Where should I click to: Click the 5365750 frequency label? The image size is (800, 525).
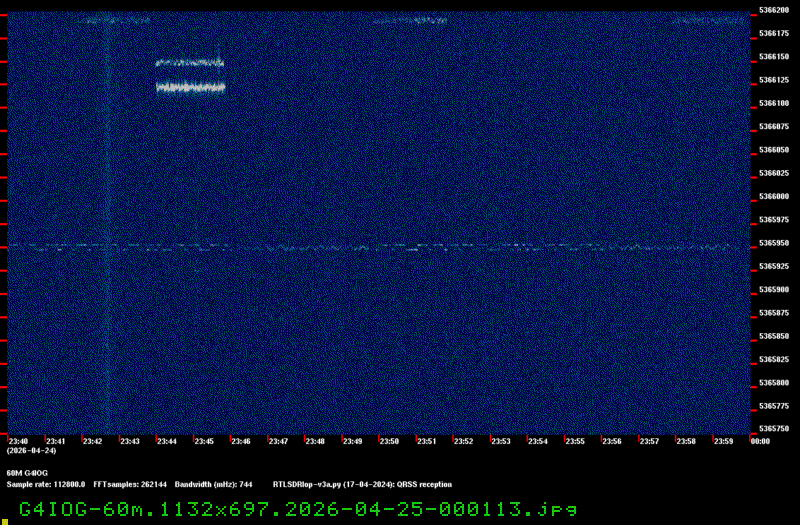773,430
